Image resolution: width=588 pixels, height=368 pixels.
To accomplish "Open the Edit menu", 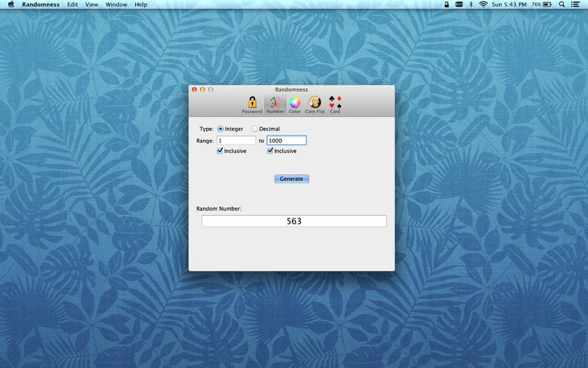I will pos(72,4).
